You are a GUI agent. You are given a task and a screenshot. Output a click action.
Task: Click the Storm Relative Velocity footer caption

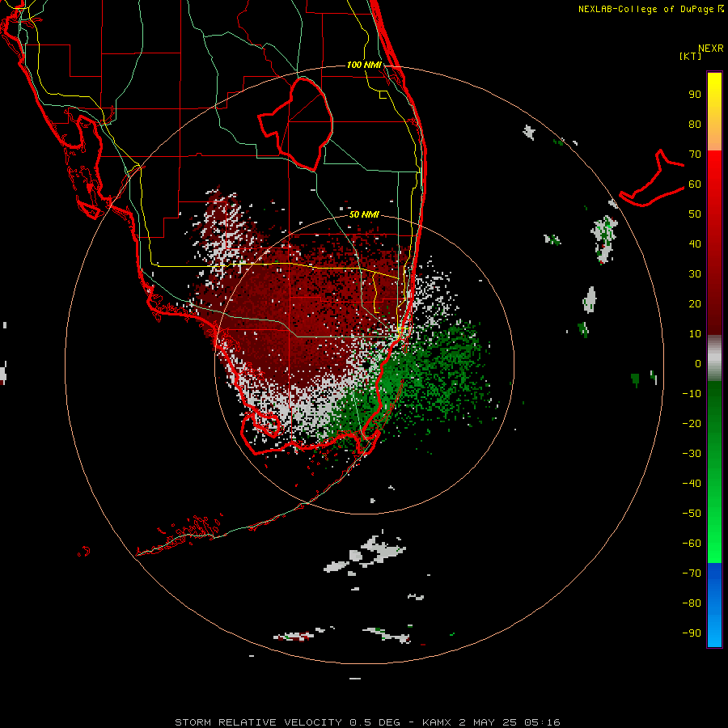tap(367, 722)
